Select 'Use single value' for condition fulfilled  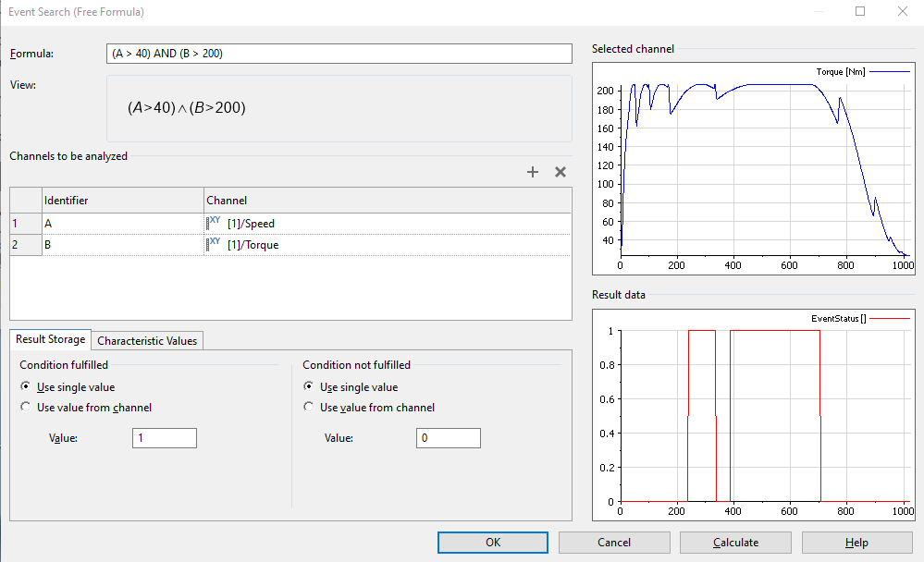[x=25, y=387]
